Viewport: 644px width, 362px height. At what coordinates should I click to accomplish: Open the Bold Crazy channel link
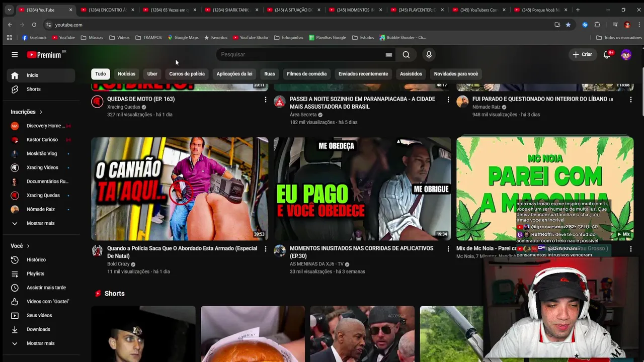pyautogui.click(x=118, y=264)
